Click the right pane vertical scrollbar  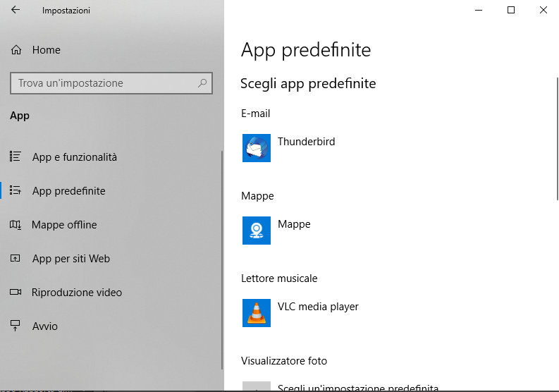click(557, 139)
